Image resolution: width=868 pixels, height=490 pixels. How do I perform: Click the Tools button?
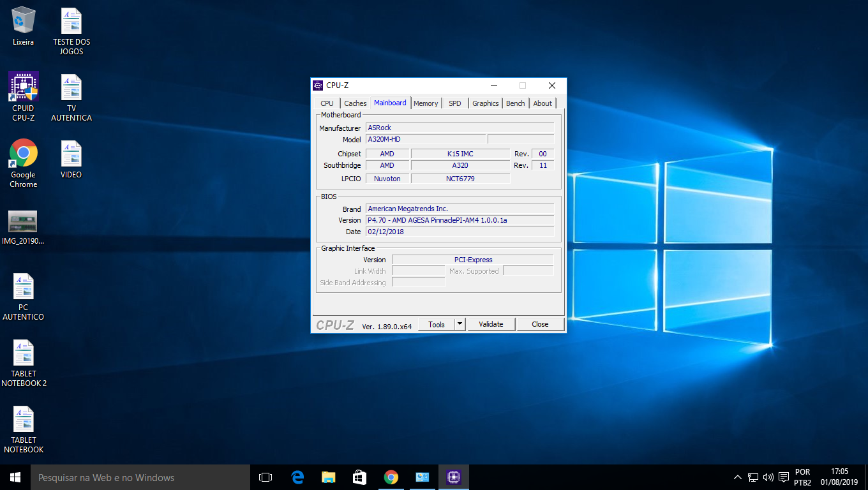click(x=437, y=324)
